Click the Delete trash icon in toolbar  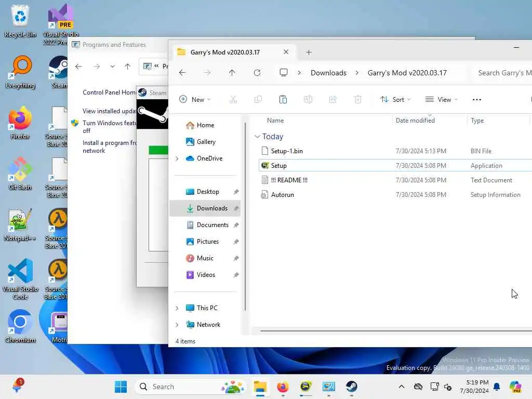point(357,99)
